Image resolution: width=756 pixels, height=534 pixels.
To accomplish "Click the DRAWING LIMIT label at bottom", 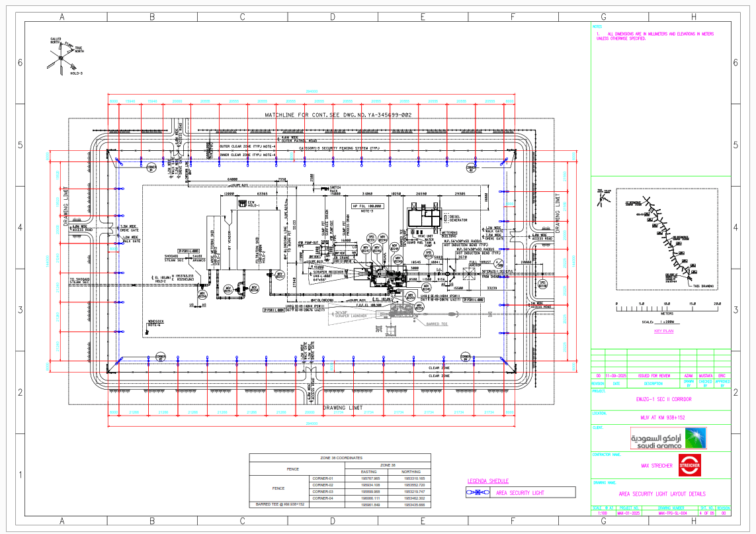I will [343, 408].
